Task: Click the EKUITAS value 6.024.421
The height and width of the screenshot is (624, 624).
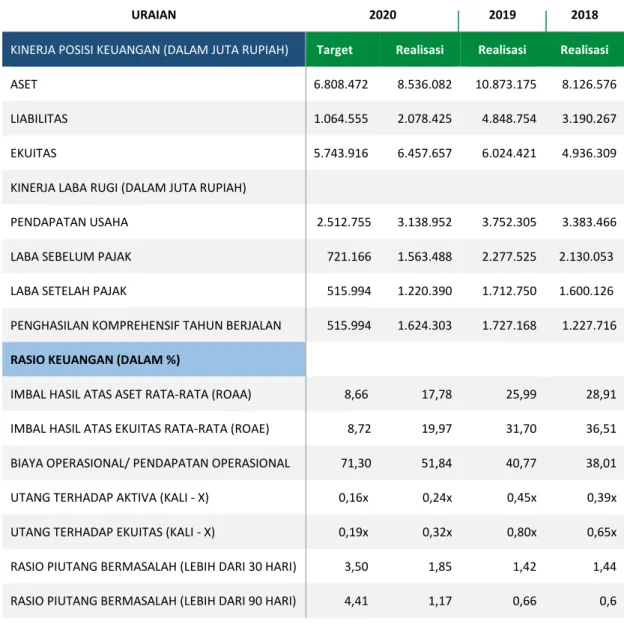Action: click(509, 153)
